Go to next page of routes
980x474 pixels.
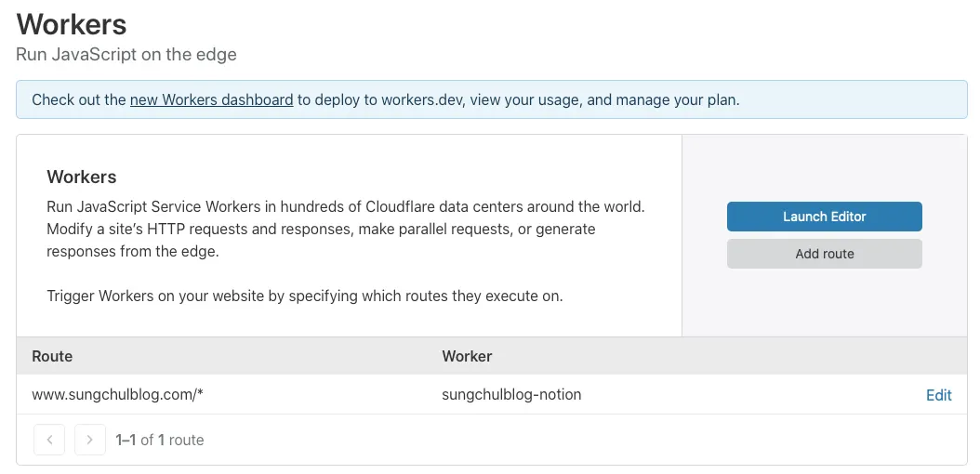89,440
